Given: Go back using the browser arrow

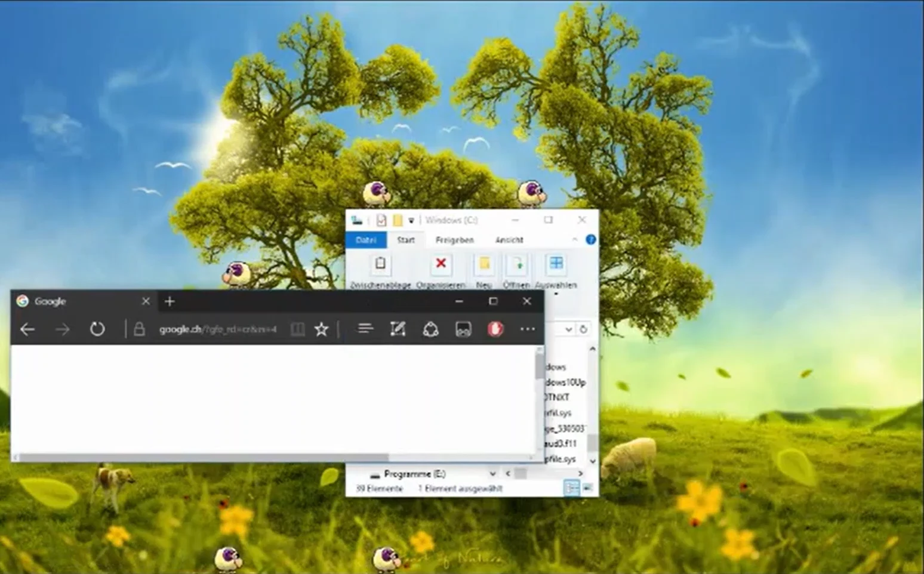Looking at the screenshot, I should coord(27,329).
